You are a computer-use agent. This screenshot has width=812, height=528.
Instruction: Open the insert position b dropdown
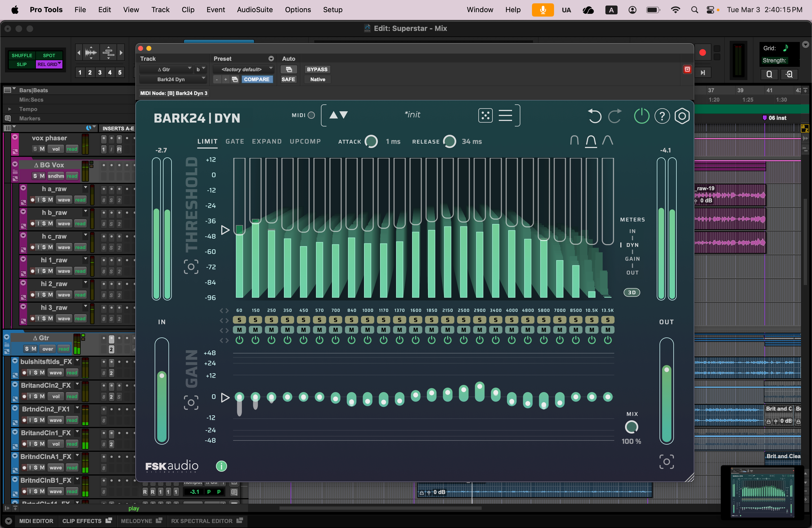(201, 69)
